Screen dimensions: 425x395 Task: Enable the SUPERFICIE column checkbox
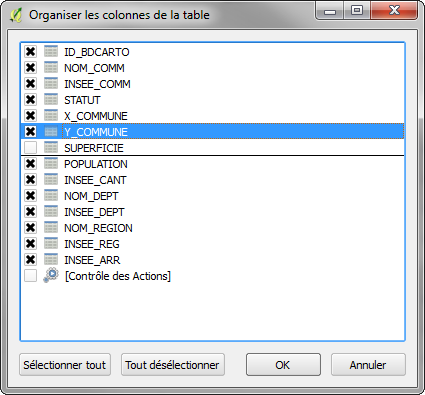(x=30, y=148)
